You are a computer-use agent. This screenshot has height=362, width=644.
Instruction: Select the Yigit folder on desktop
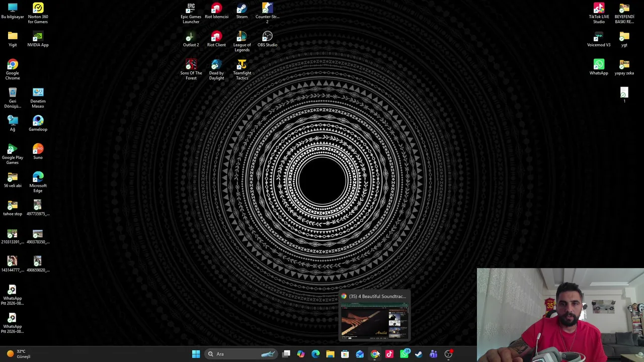click(13, 39)
